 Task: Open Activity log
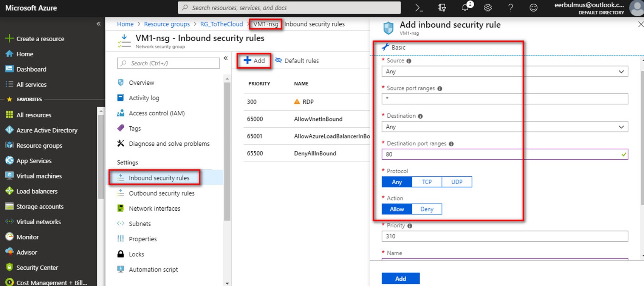click(144, 98)
